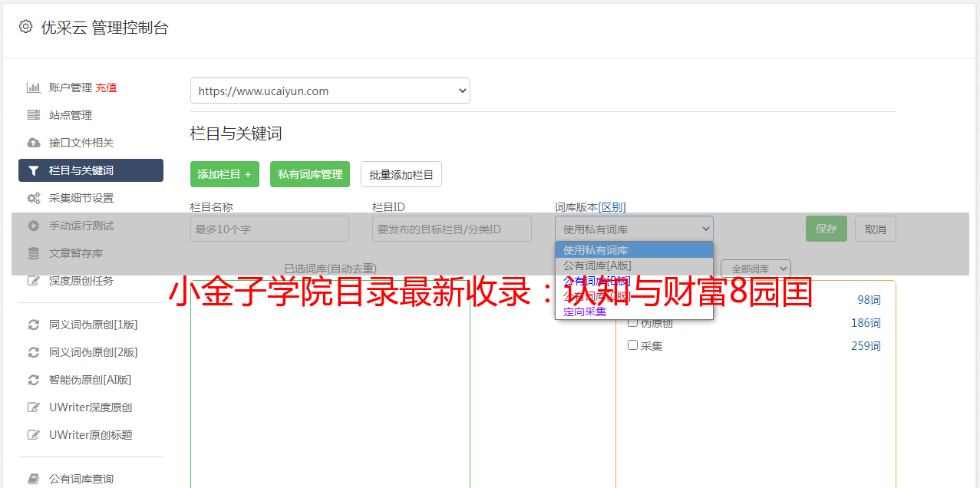
Task: Click the bar chart icon for 账户管理
Action: [x=34, y=87]
